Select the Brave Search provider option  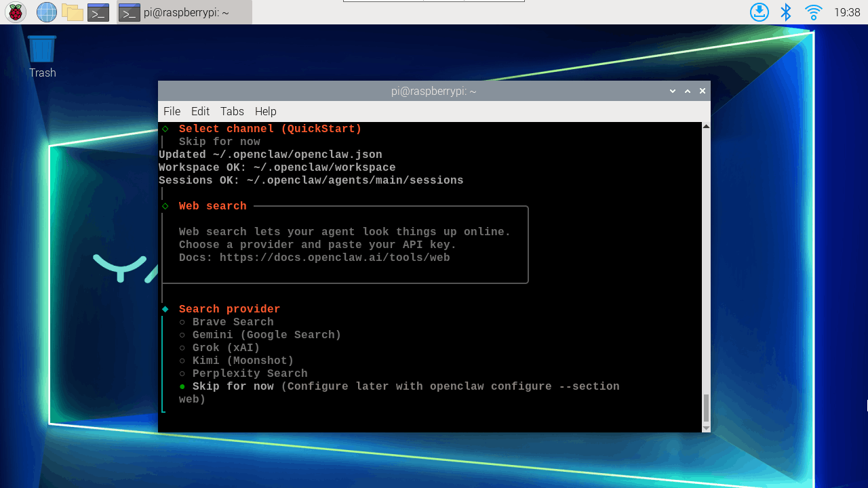click(x=226, y=322)
